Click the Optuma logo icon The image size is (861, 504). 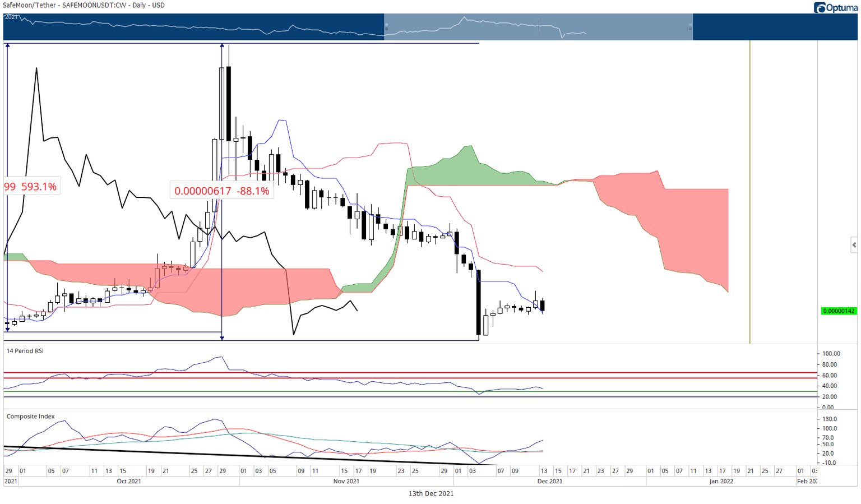[820, 7]
